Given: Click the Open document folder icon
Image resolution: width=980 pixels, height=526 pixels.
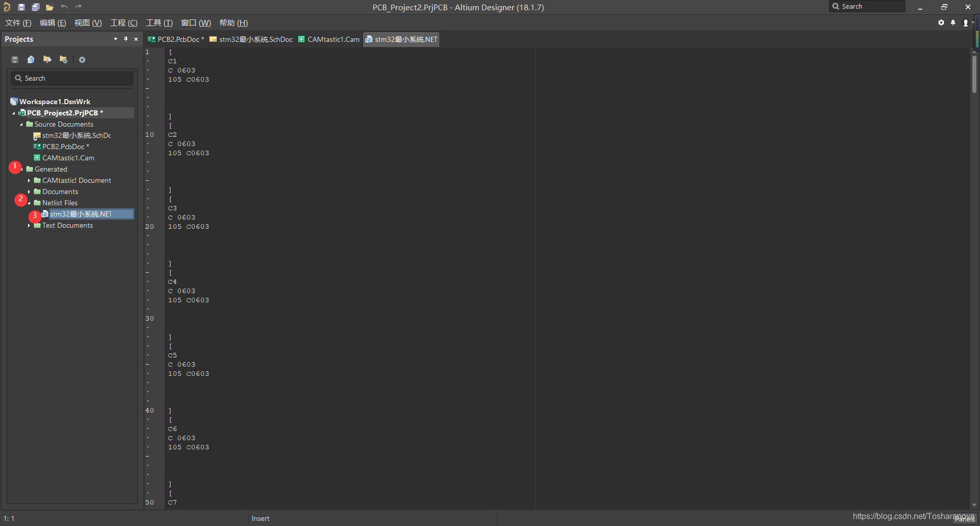Looking at the screenshot, I should [x=50, y=7].
